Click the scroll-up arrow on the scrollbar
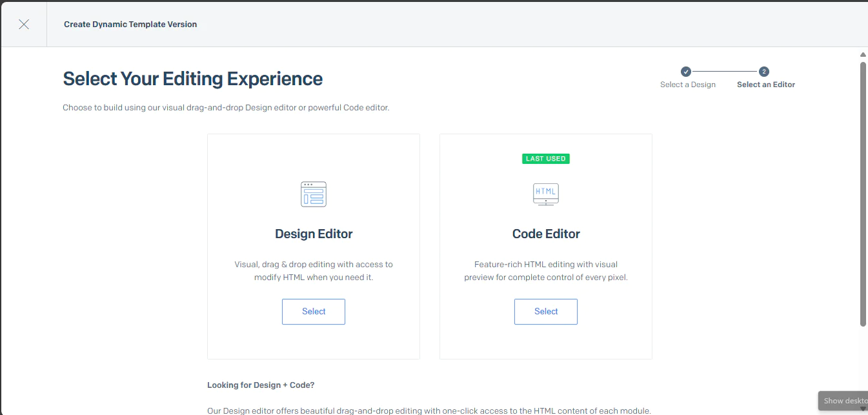The image size is (868, 415). pyautogui.click(x=863, y=54)
